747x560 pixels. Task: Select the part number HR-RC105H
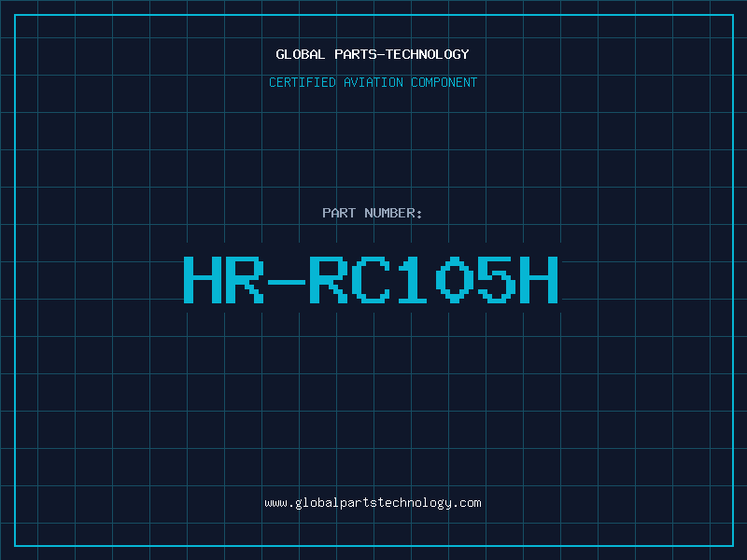point(371,279)
